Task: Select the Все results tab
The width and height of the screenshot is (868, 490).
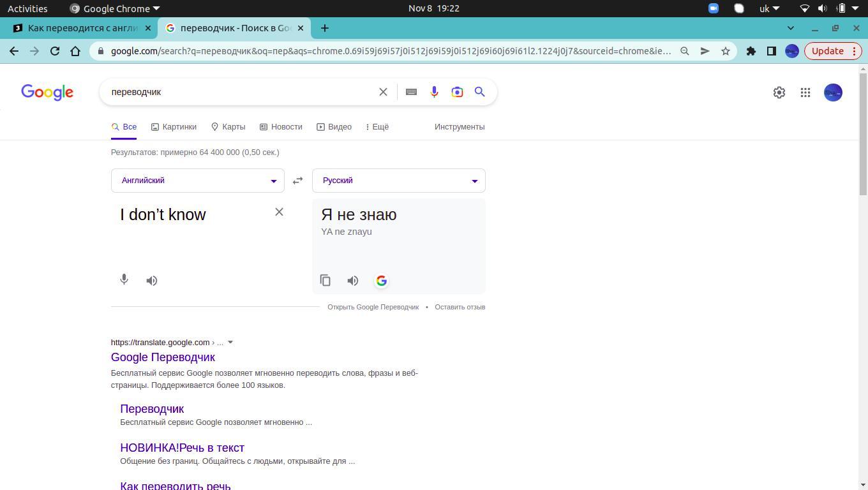Action: (x=124, y=127)
